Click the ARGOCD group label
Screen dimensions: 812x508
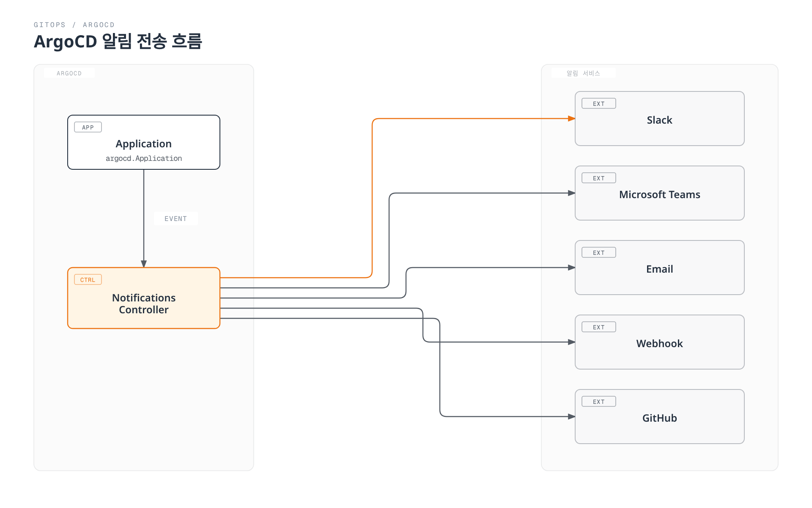coord(69,73)
